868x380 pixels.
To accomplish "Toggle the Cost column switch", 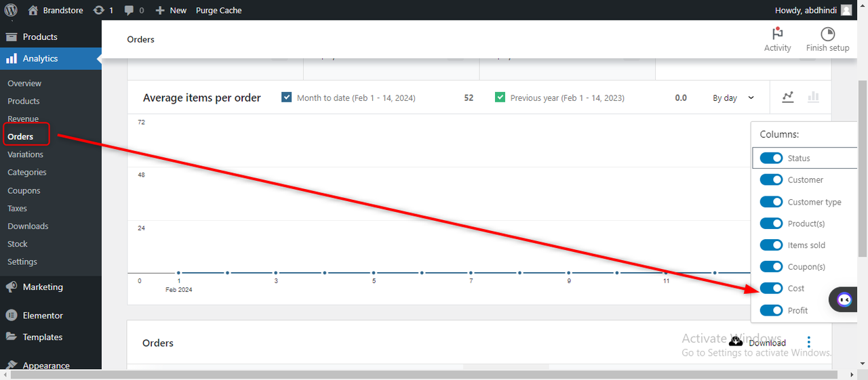I will 771,289.
